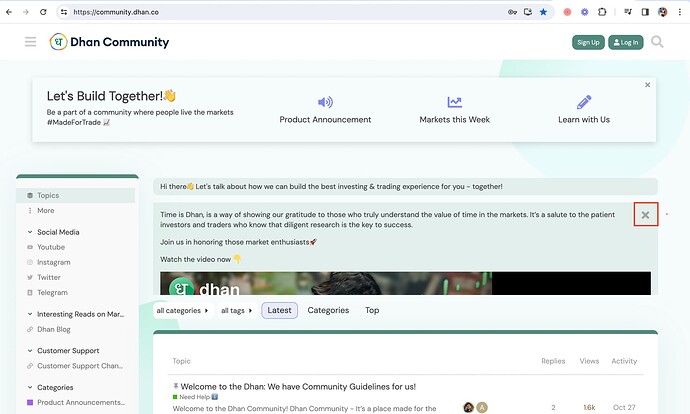The width and height of the screenshot is (690, 414).
Task: Click the Markets this Week chart icon
Action: pyautogui.click(x=455, y=102)
